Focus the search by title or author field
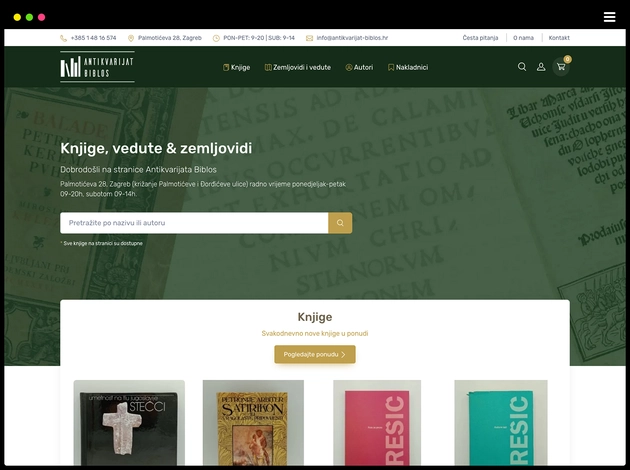The height and width of the screenshot is (470, 630). (x=194, y=223)
